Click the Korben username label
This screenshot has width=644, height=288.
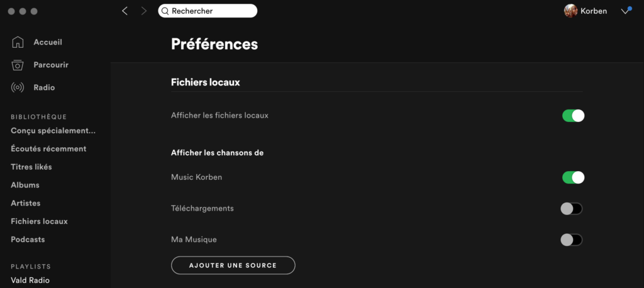(594, 11)
